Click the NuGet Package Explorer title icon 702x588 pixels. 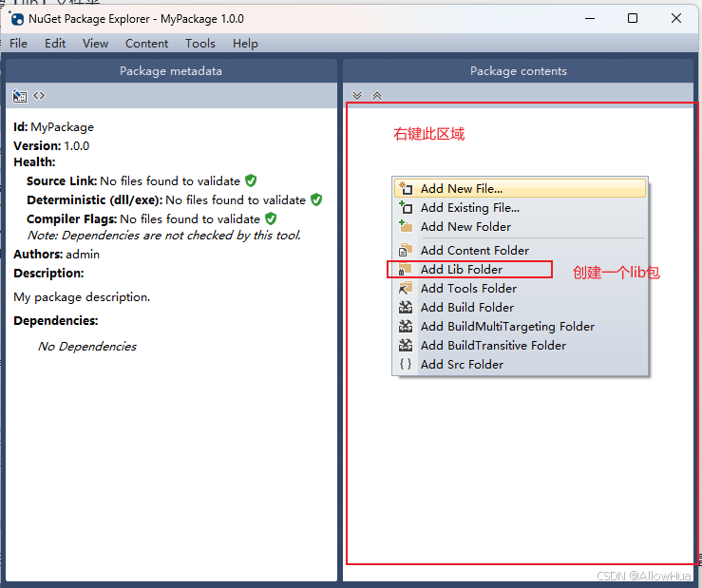[x=17, y=19]
